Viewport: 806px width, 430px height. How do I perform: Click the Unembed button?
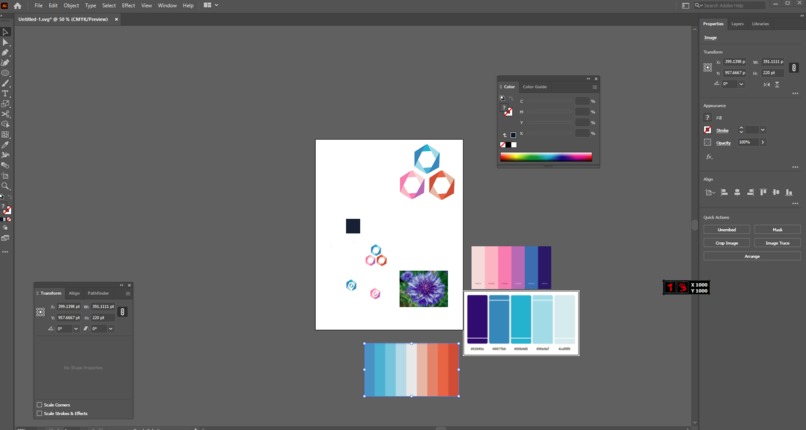tap(726, 230)
